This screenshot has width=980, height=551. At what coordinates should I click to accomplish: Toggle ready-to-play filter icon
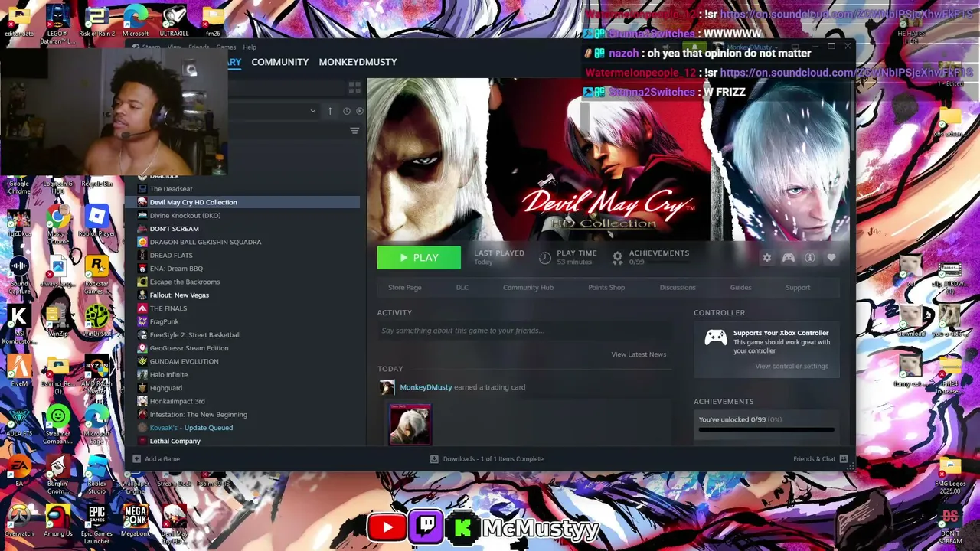360,111
